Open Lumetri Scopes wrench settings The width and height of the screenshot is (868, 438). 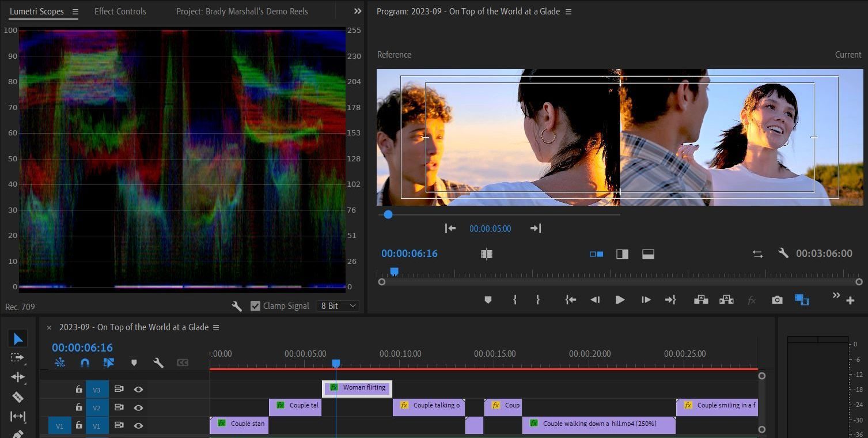tap(237, 306)
